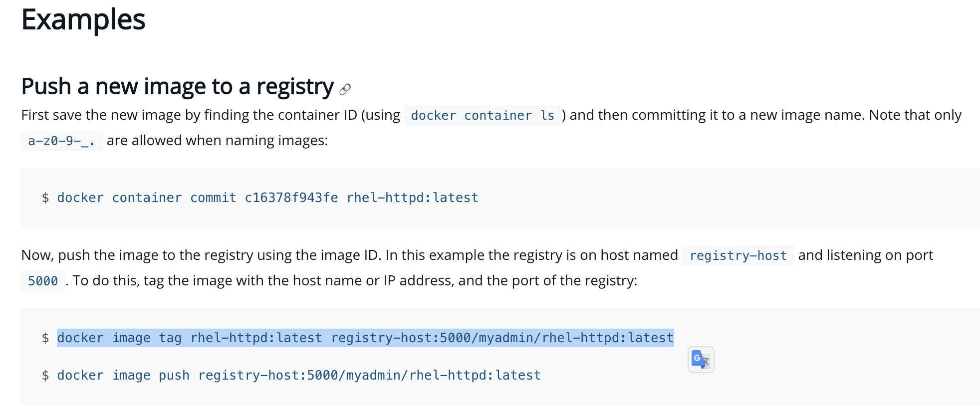Click the "a-z0-9-_." inline code snippet

coord(61,141)
